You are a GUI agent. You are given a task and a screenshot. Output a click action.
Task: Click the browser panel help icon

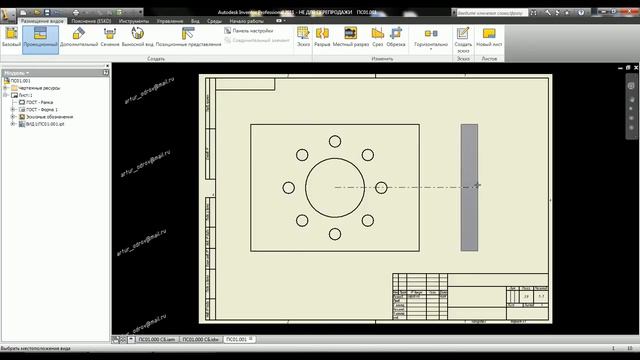(106, 73)
